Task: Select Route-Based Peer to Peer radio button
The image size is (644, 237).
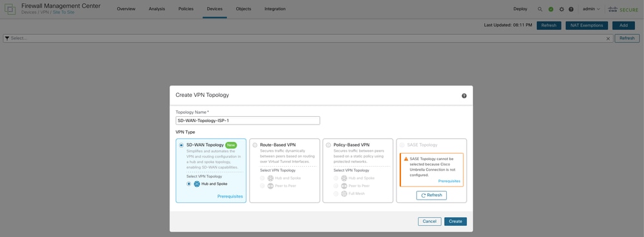Action: point(262,186)
